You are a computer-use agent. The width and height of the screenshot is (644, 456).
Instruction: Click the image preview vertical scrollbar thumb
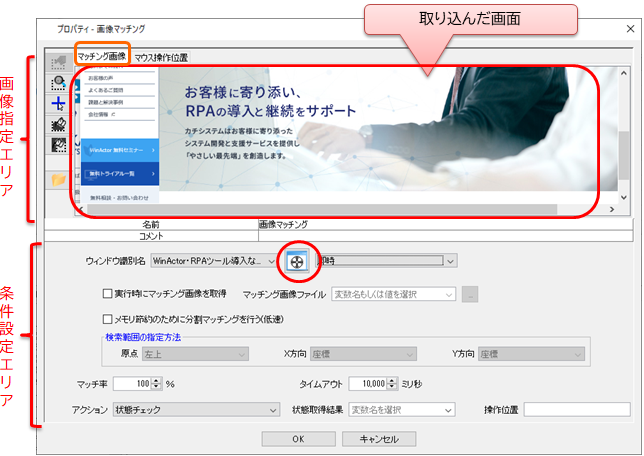click(x=624, y=155)
